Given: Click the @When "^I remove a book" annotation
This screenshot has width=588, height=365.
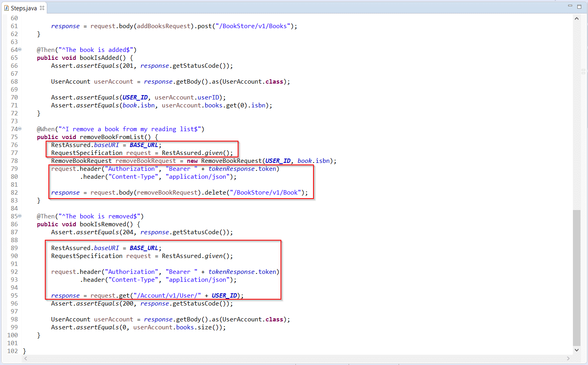Looking at the screenshot, I should tap(121, 129).
